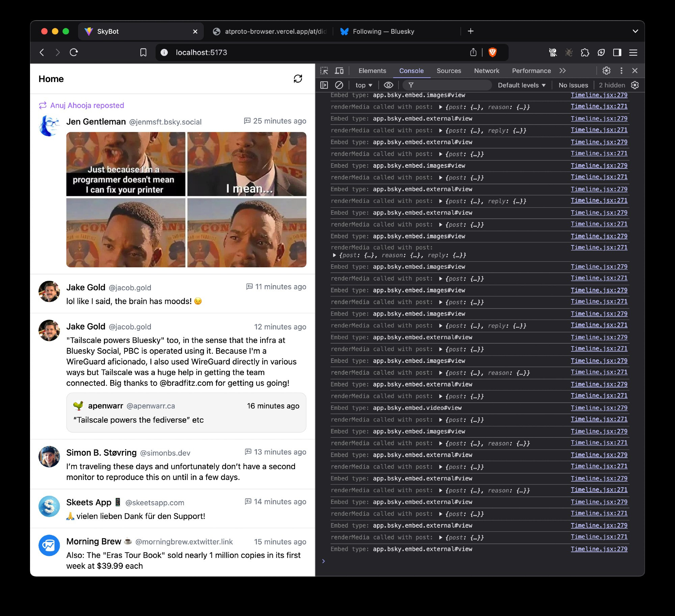This screenshot has width=675, height=616.
Task: Open Timeline.jsx:279 link for video#view log
Action: click(599, 408)
